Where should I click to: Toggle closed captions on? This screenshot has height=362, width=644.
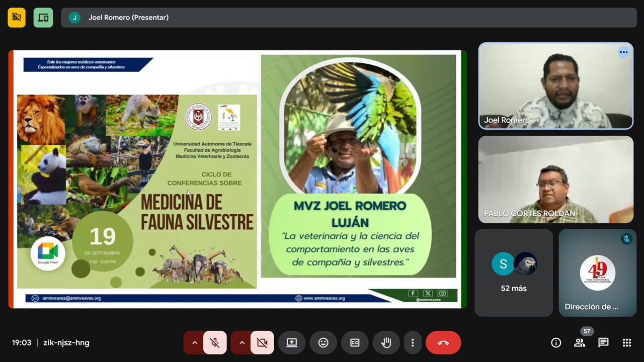click(355, 343)
